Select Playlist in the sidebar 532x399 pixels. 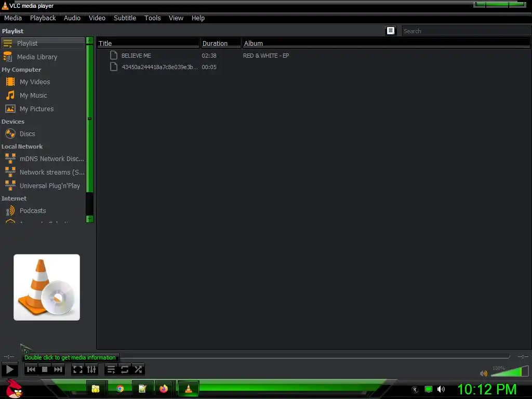pos(43,44)
